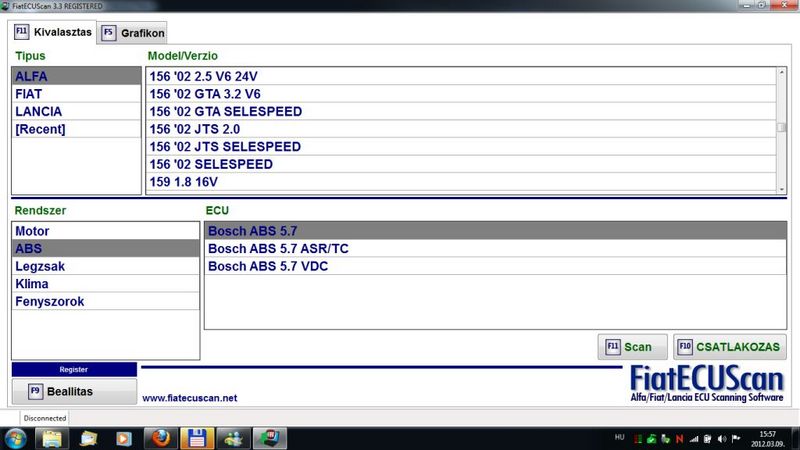Viewport: 800px width, 450px height.
Task: Open Windows Media Player taskbar icon
Action: pyautogui.click(x=123, y=436)
